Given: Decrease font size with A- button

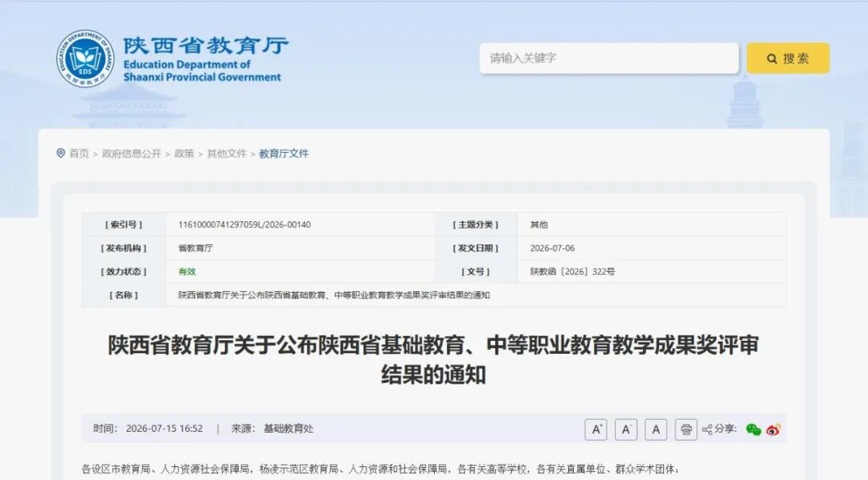Looking at the screenshot, I should (x=626, y=429).
